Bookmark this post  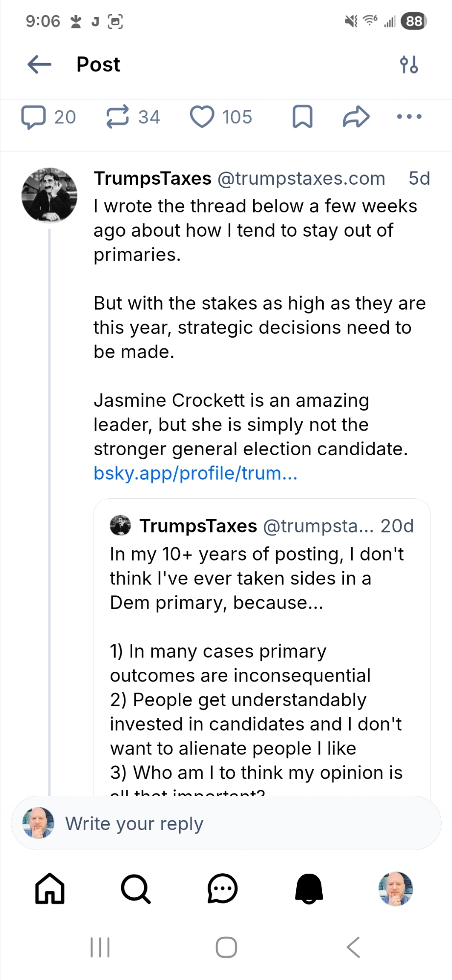tap(302, 117)
